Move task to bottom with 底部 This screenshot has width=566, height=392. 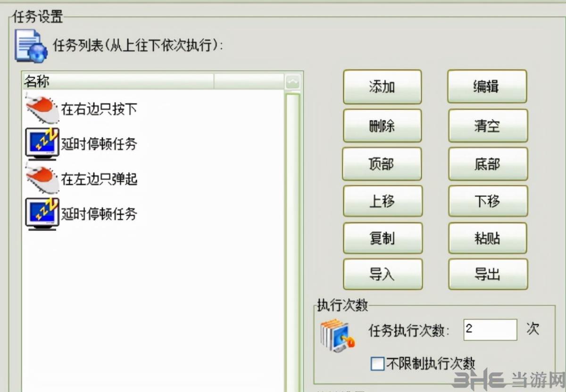tap(488, 164)
